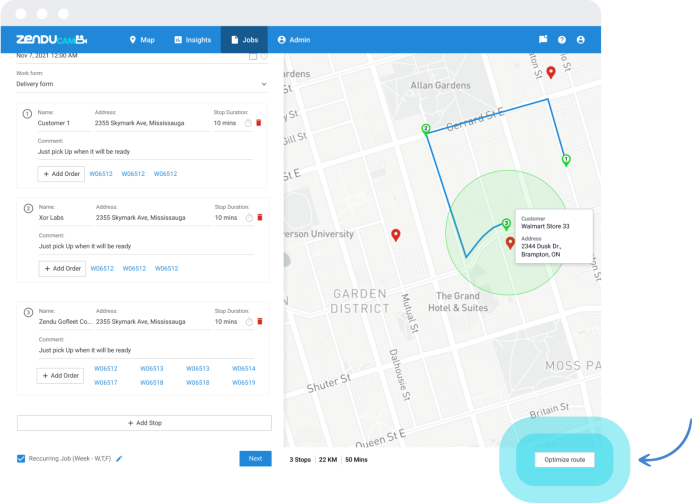Expand the Work form dropdown
Viewport: 700px width, 503px height.
pyautogui.click(x=264, y=84)
